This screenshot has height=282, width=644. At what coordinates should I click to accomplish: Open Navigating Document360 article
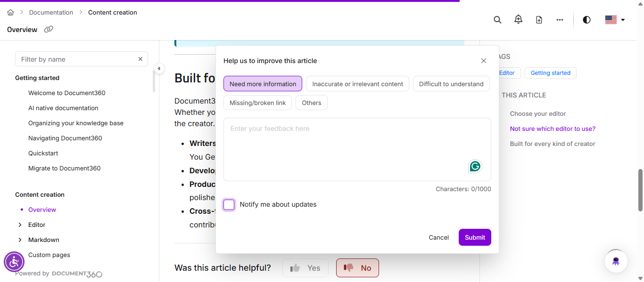tap(65, 138)
